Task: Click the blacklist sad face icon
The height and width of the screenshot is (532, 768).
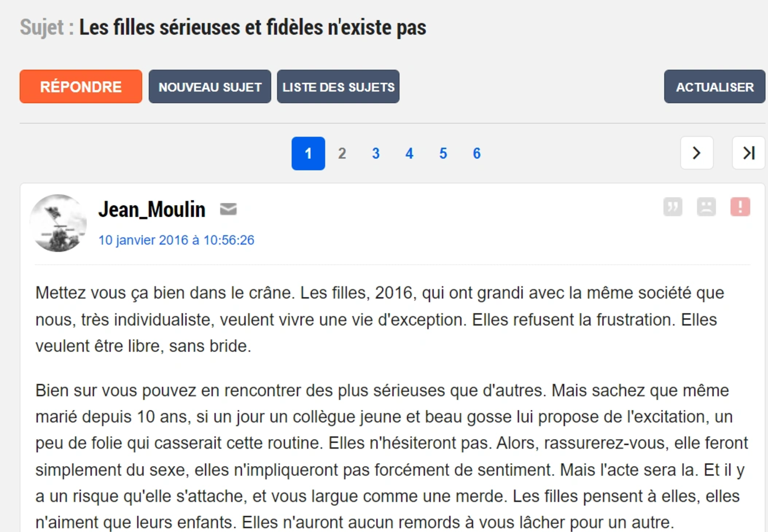Action: 706,206
